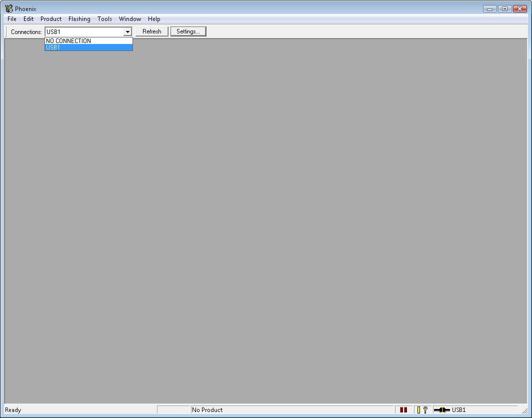
Task: Click the question mark status icon
Action: pyautogui.click(x=425, y=410)
